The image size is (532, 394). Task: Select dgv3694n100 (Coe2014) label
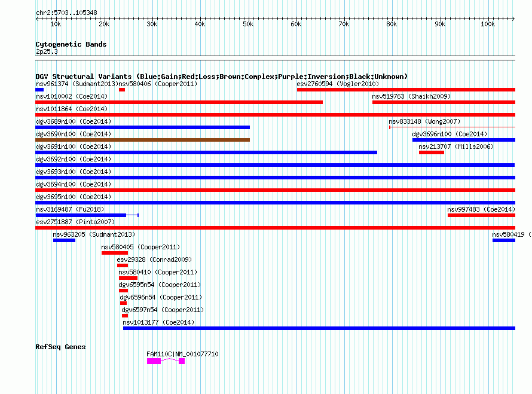click(x=74, y=184)
